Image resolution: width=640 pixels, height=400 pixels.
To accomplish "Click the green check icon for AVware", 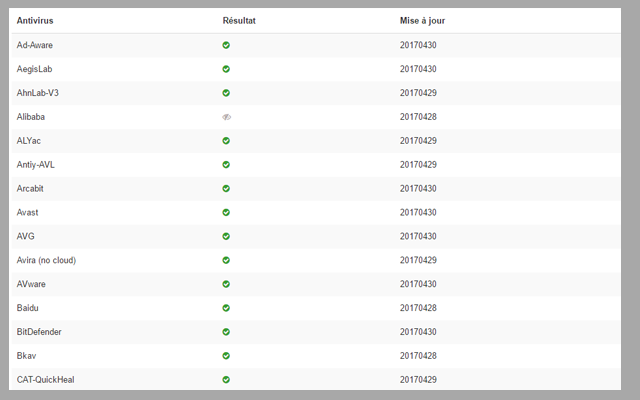I will [x=226, y=284].
